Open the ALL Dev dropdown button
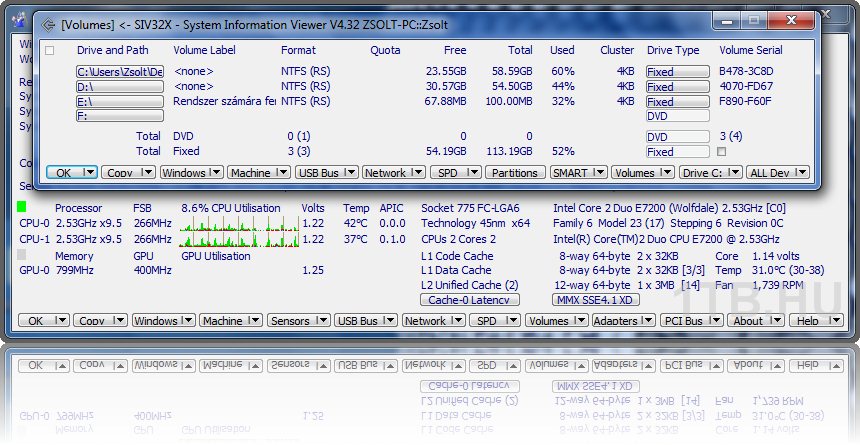The height and width of the screenshot is (445, 860). (778, 172)
